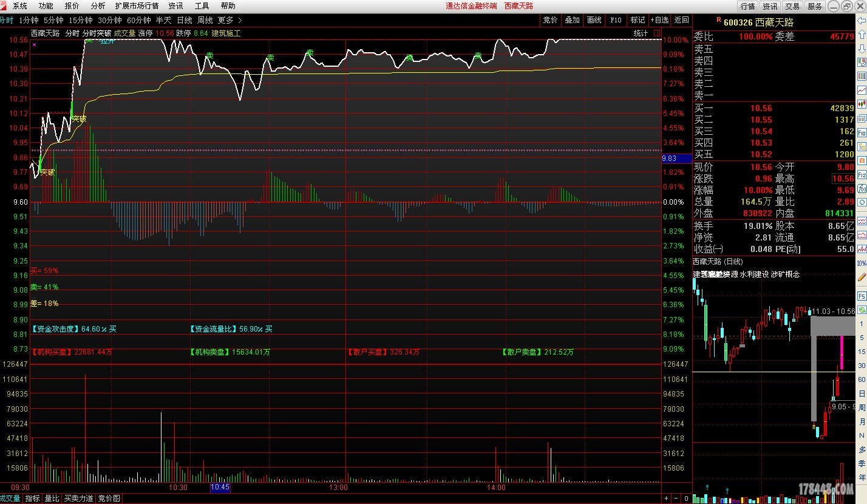This screenshot has height=504, width=867.
Task: Open the tree structure icon in sidebar
Action: pyautogui.click(x=862, y=146)
